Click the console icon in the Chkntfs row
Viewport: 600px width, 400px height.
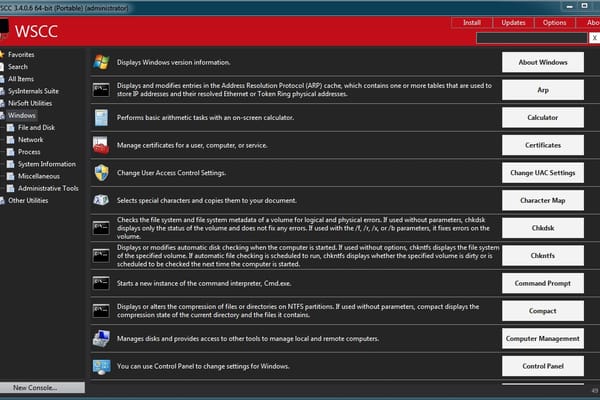pos(101,256)
